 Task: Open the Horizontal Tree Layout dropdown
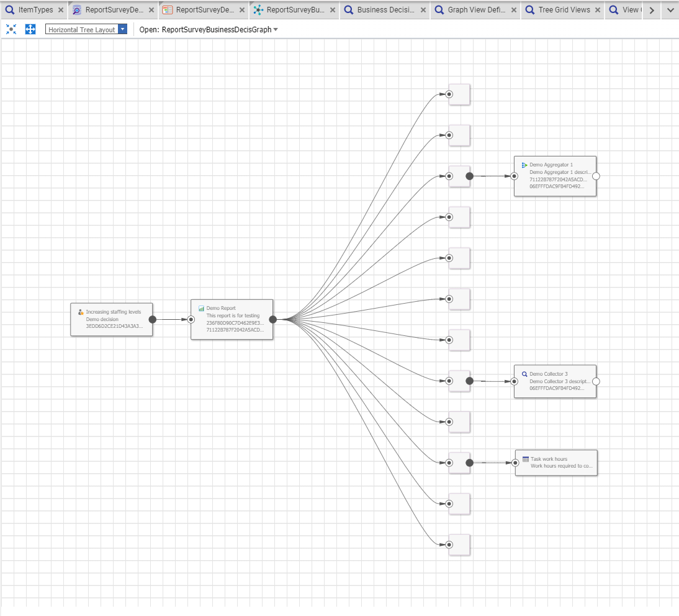click(x=122, y=29)
